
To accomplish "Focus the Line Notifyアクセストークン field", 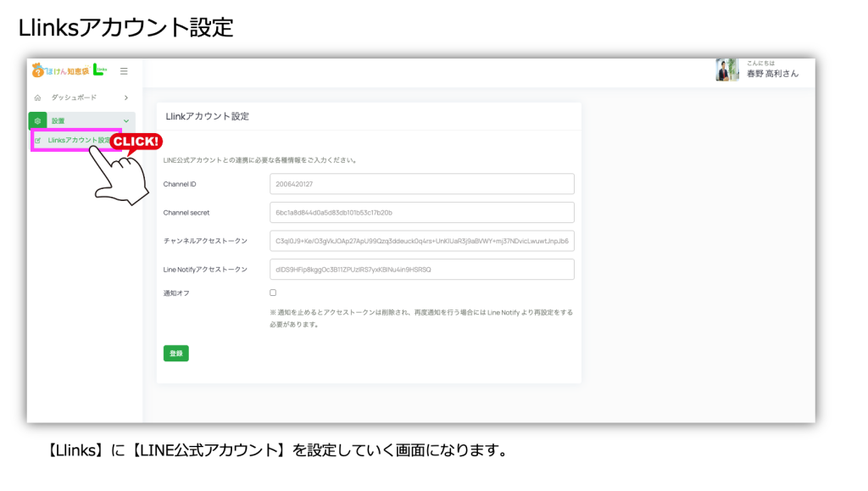I will coord(422,270).
